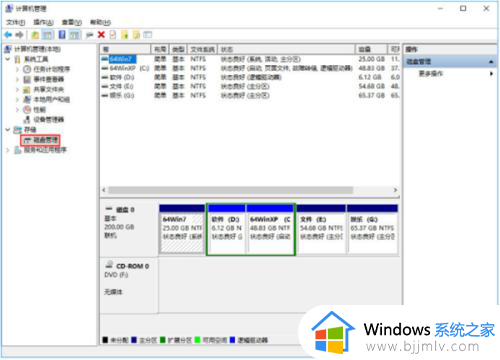Image resolution: width=500 pixels, height=360 pixels.
Task: Toggle the Show/Hide Action Pane toolbar icon
Action: pos(74,35)
